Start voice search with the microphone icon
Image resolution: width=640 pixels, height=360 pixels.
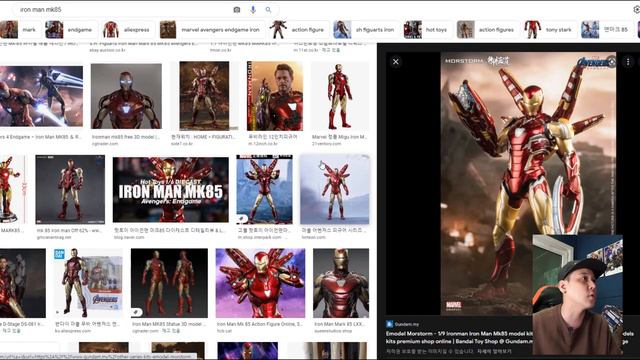tap(253, 9)
